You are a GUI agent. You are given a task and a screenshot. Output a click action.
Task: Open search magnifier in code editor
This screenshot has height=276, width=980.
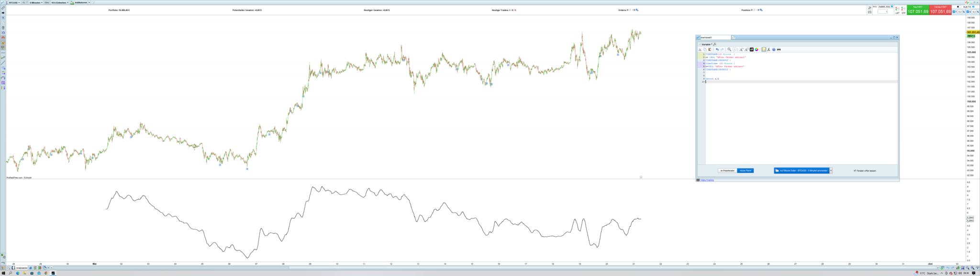coord(729,49)
